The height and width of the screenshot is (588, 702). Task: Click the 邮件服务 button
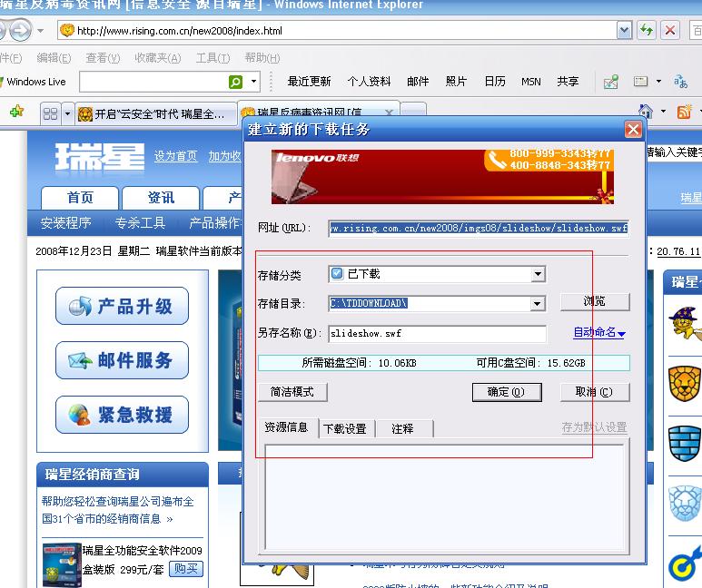point(122,360)
